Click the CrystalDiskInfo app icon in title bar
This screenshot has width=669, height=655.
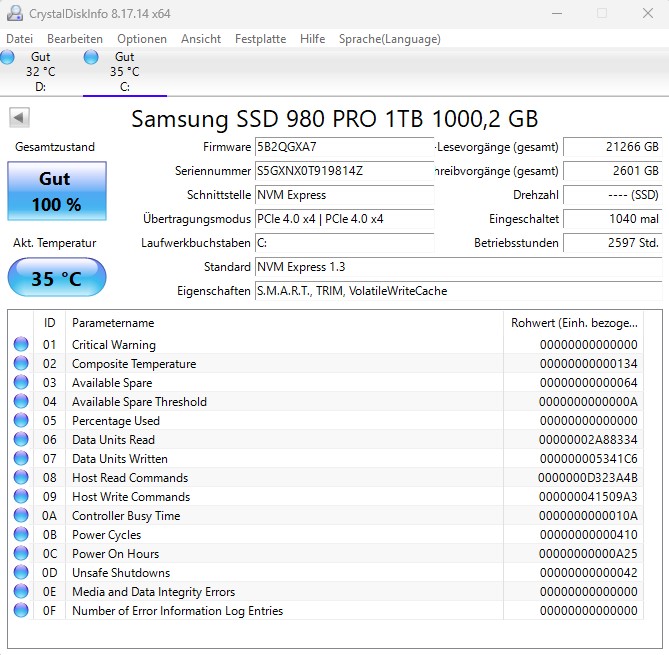(x=15, y=13)
